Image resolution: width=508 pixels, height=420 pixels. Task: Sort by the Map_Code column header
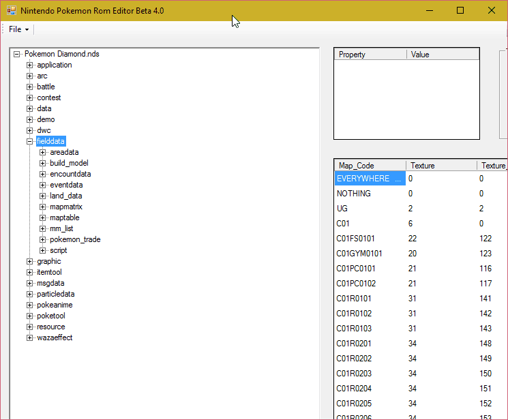370,166
